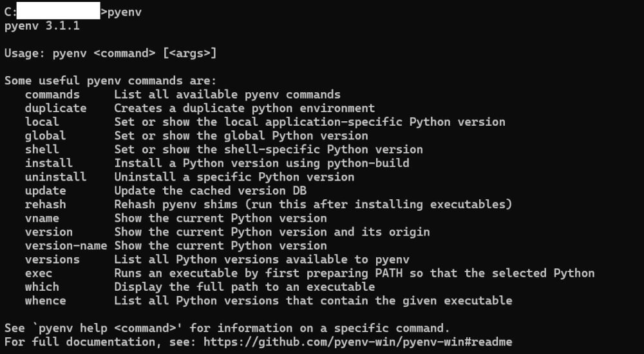The height and width of the screenshot is (354, 644).
Task: Select the 'version-name' command name
Action: 66,246
